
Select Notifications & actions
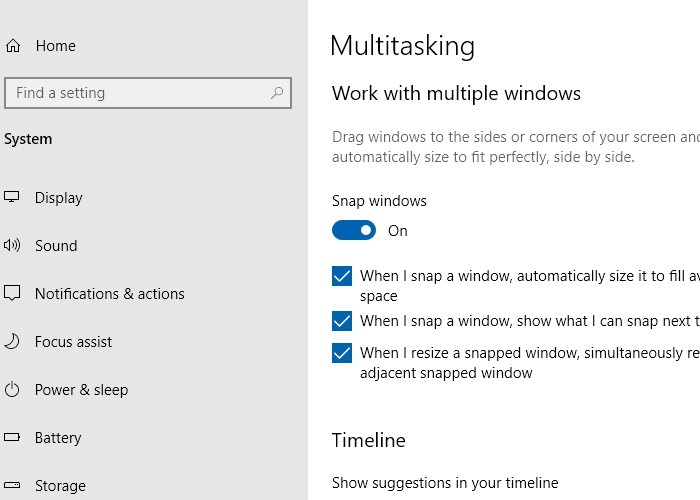click(110, 294)
